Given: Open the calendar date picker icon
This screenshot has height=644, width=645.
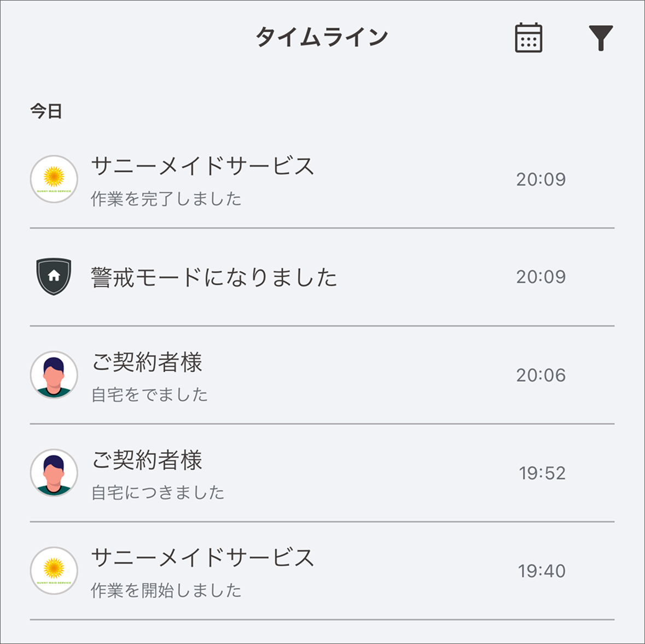Looking at the screenshot, I should [x=528, y=38].
